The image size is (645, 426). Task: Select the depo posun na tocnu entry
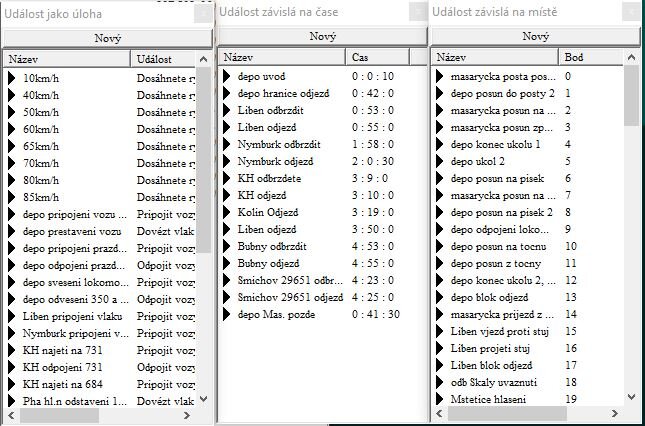tap(495, 246)
